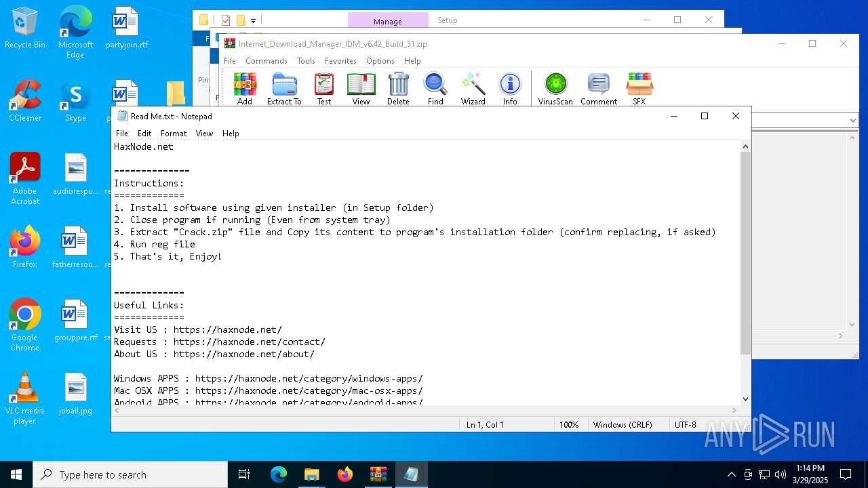Open the View tool in WinRAR
Image resolution: width=868 pixels, height=488 pixels.
point(361,89)
